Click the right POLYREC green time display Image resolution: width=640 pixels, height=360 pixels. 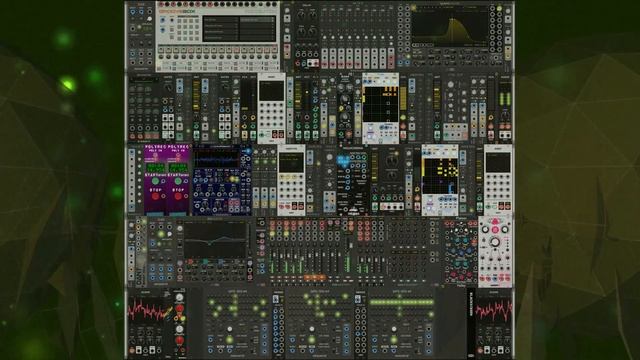(178, 168)
